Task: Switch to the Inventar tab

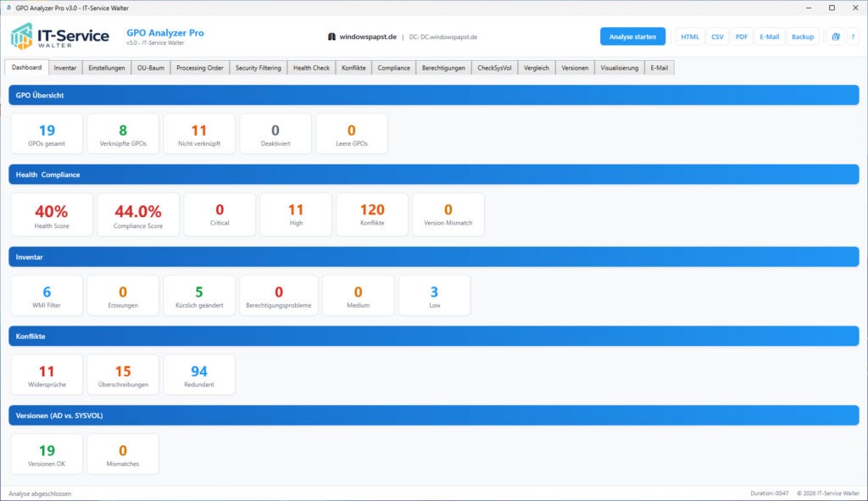Action: (66, 67)
